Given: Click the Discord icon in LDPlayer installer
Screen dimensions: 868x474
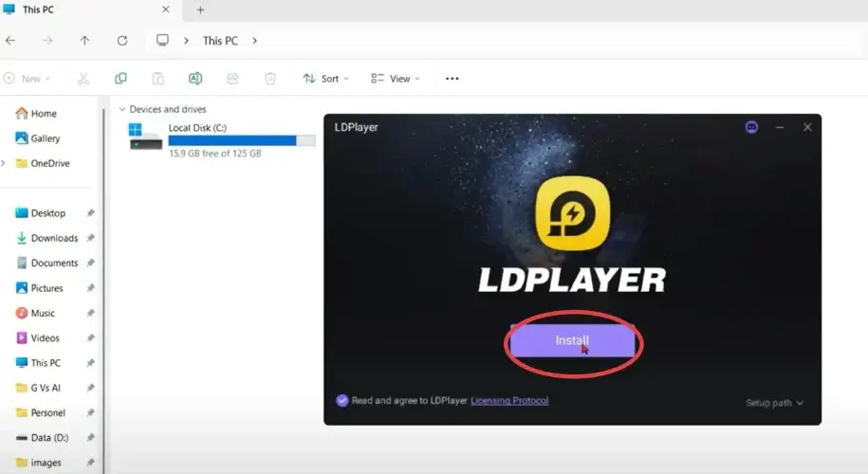Looking at the screenshot, I should tap(751, 127).
